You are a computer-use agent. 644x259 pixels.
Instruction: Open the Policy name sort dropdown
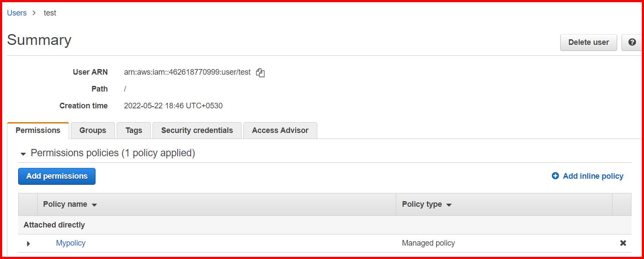tap(94, 205)
